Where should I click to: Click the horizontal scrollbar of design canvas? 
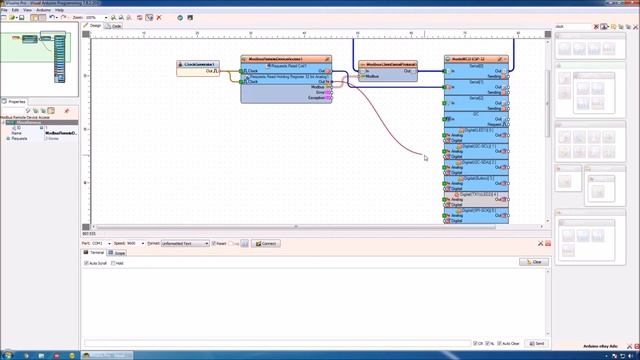296,227
